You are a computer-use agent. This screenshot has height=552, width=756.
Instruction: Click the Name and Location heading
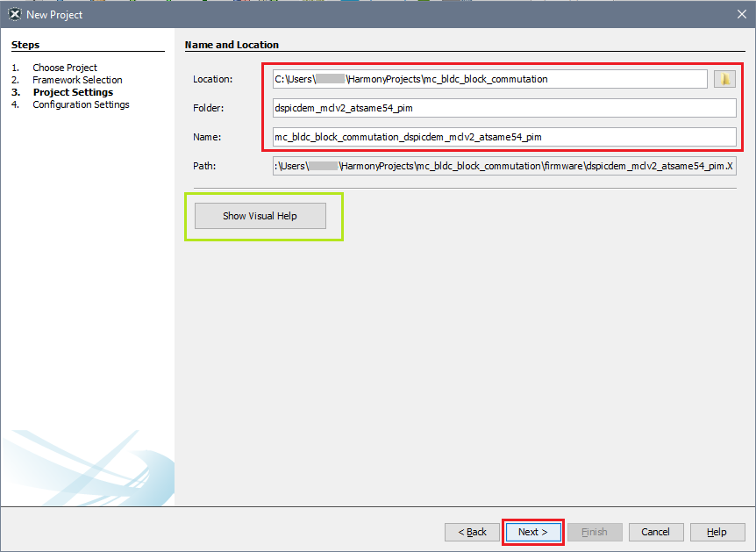pyautogui.click(x=232, y=45)
